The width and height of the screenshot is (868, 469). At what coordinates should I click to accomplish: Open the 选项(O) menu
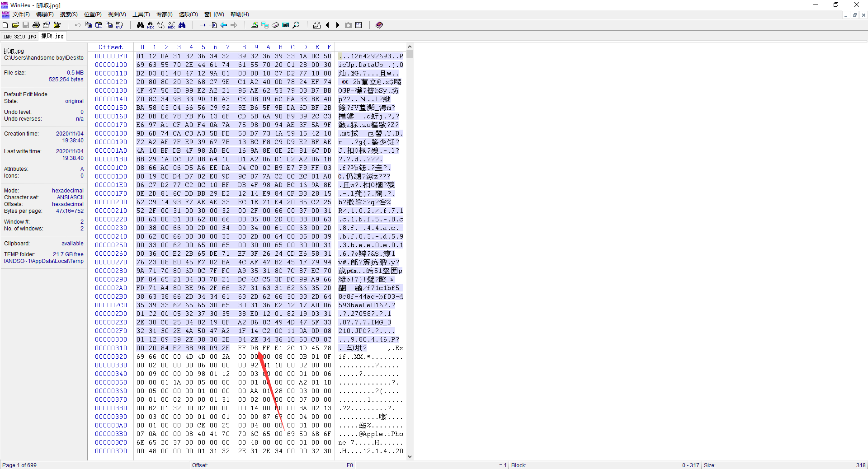pos(188,14)
